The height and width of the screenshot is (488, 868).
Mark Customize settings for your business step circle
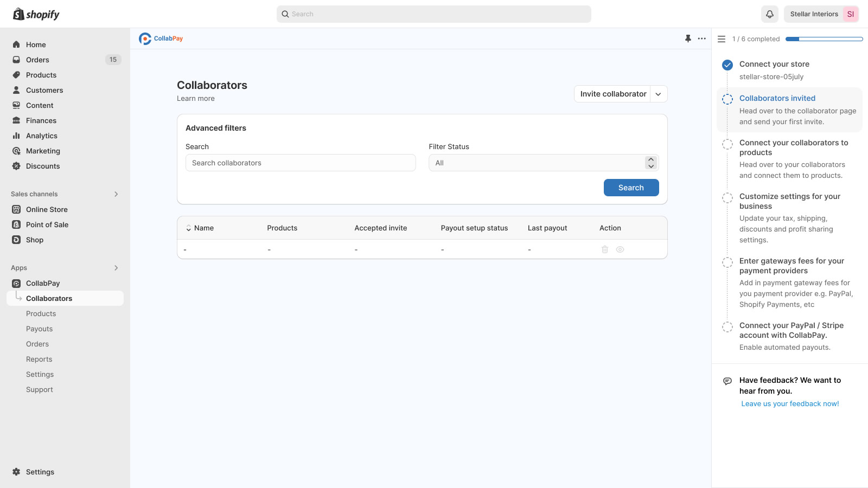(x=727, y=198)
